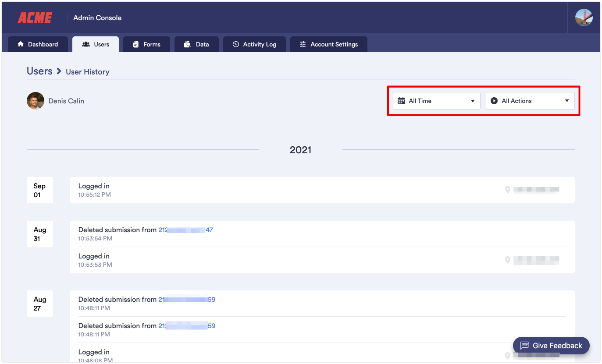Open the All Time date dropdown
The height and width of the screenshot is (364, 602).
(437, 101)
